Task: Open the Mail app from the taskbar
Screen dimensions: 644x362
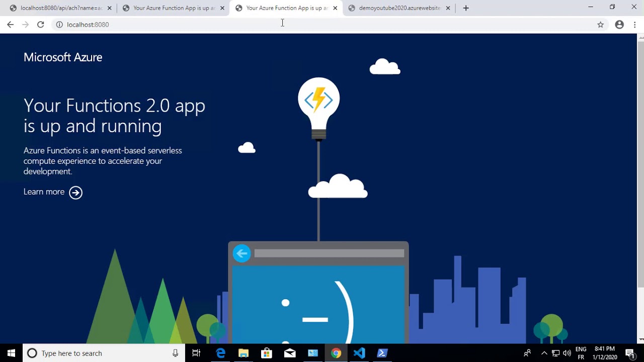Action: 290,353
